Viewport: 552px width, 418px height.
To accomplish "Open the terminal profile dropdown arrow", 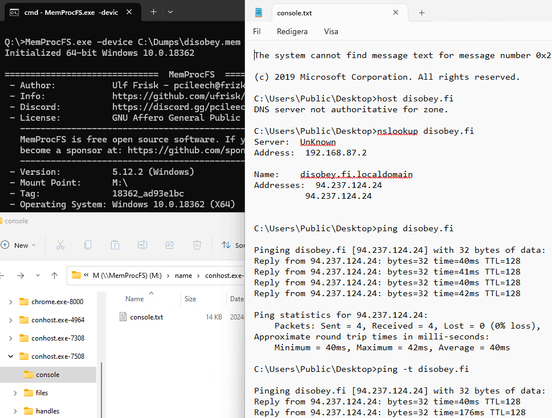I will click(170, 12).
